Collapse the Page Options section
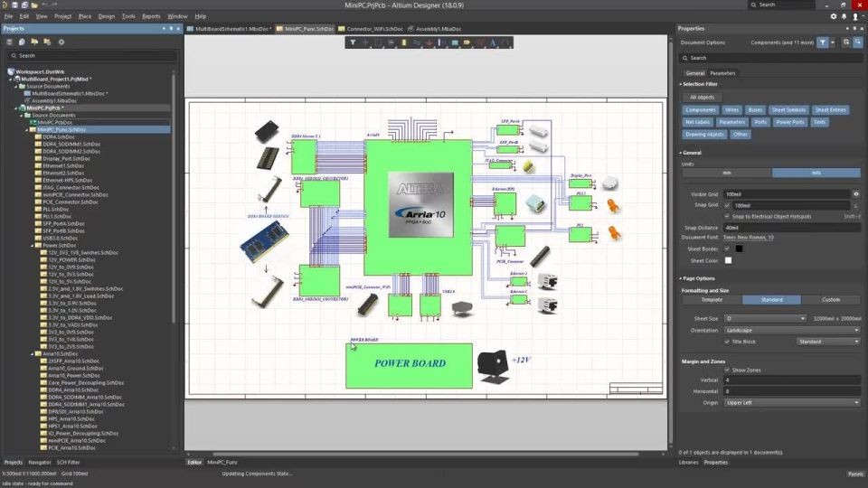Screen dimensions: 868x488 (680, 278)
